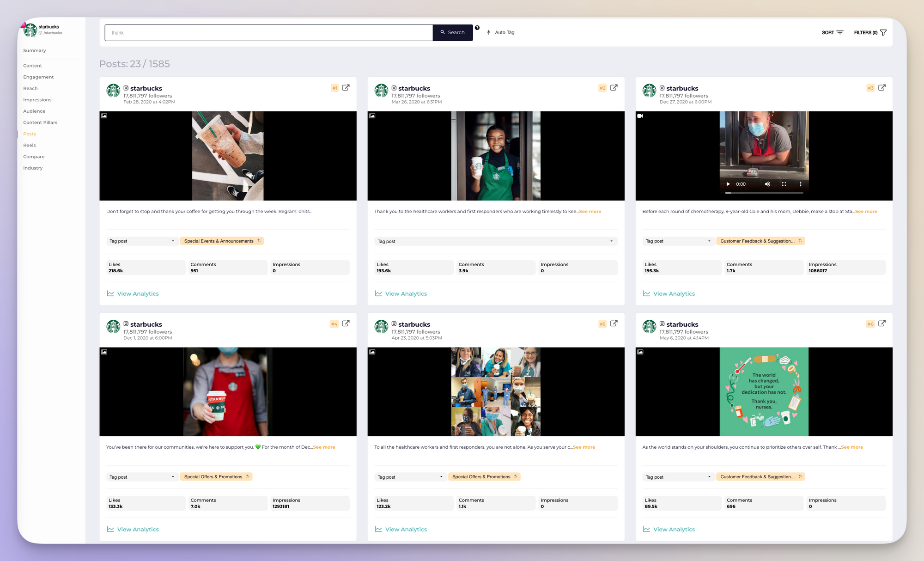924x561 pixels.
Task: Open post #4 external link icon
Action: tap(346, 323)
